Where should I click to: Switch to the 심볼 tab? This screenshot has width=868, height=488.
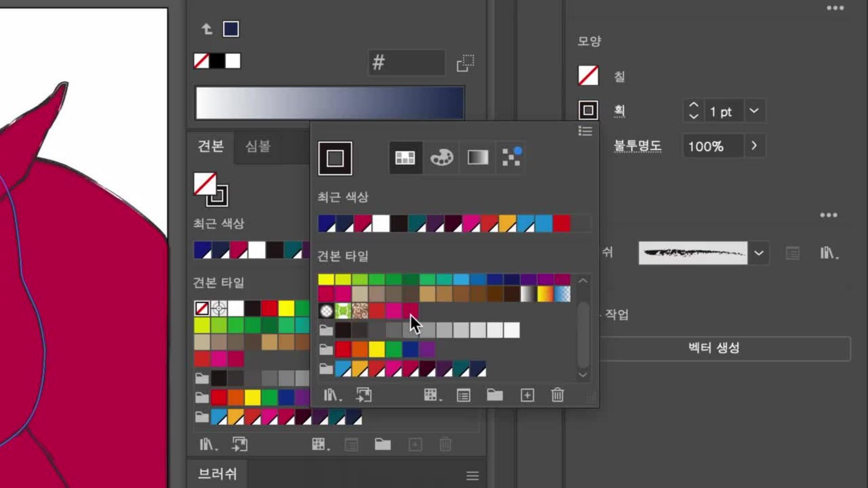(x=258, y=146)
